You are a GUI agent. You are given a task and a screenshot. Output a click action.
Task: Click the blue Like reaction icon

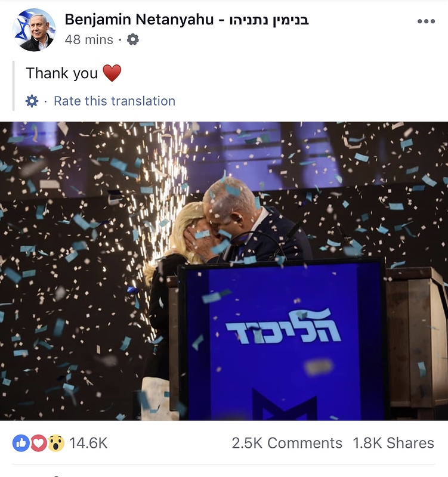pyautogui.click(x=21, y=443)
